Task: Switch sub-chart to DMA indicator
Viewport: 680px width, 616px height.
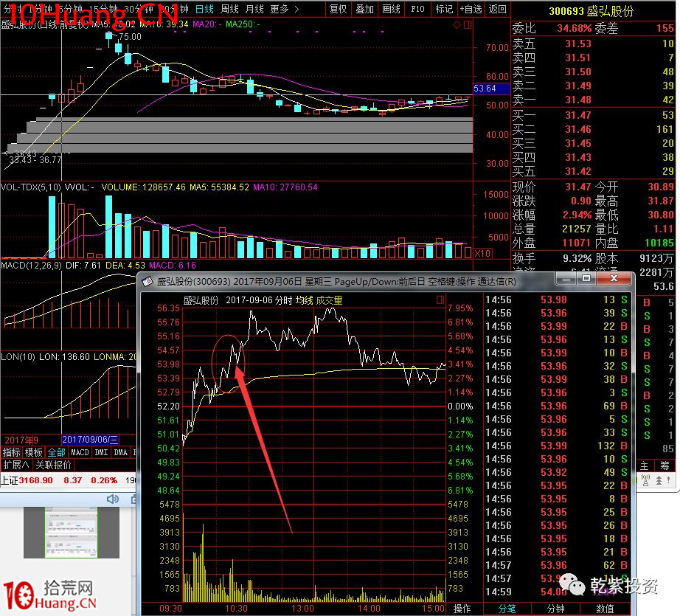Action: (120, 452)
